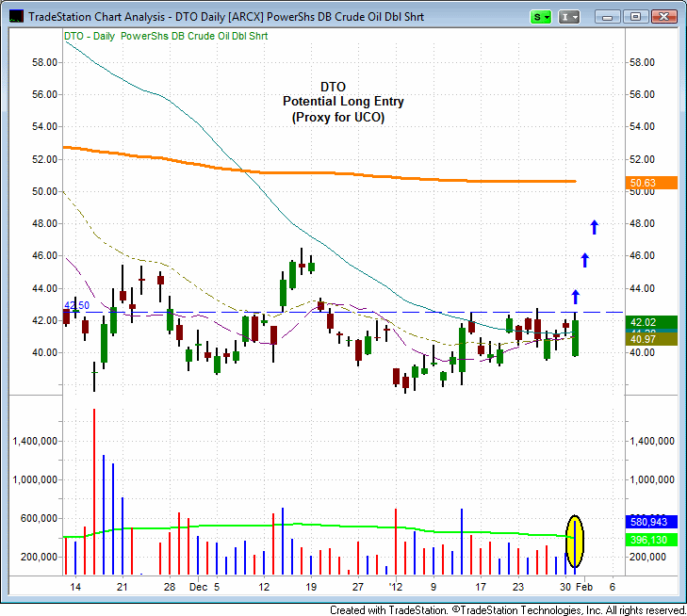687x616 pixels.
Task: Click the green 396,130 average volume label
Action: 651,540
